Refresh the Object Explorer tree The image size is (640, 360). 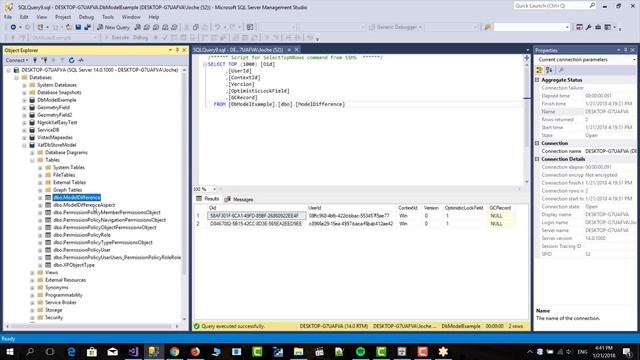tap(71, 60)
